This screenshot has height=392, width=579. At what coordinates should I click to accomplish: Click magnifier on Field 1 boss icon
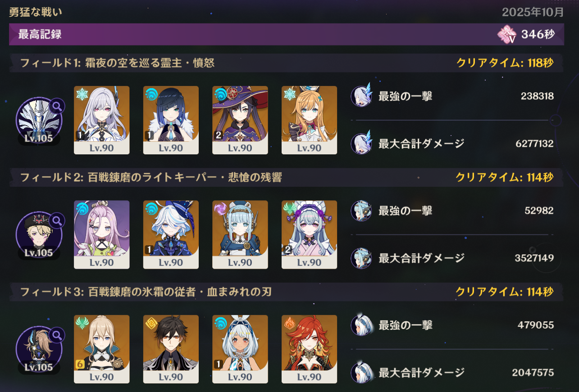[x=57, y=106]
